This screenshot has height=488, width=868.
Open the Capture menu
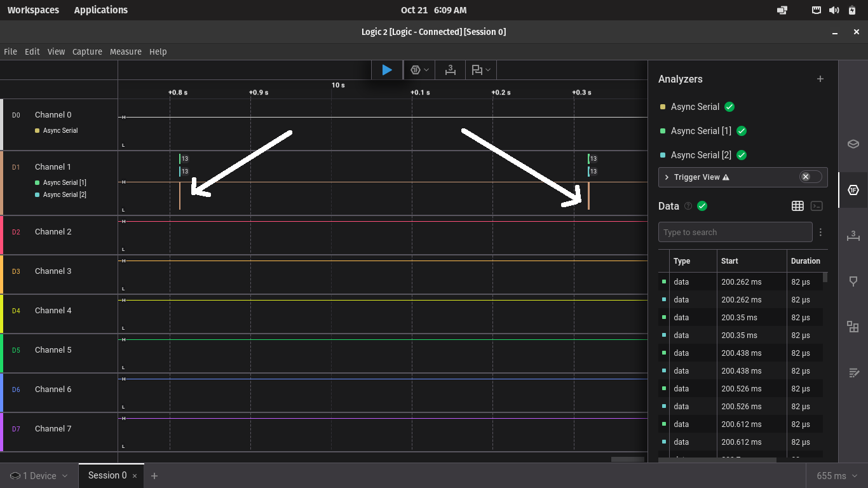click(87, 51)
